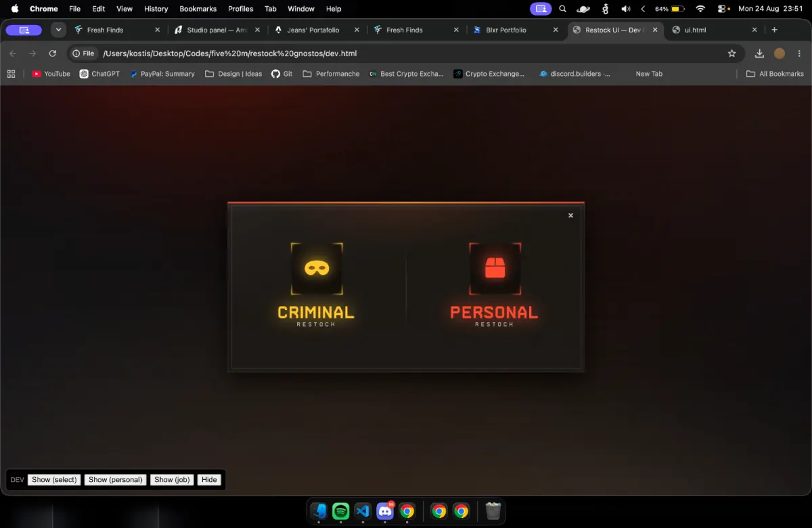Open Spotify from the Dock

point(341,511)
